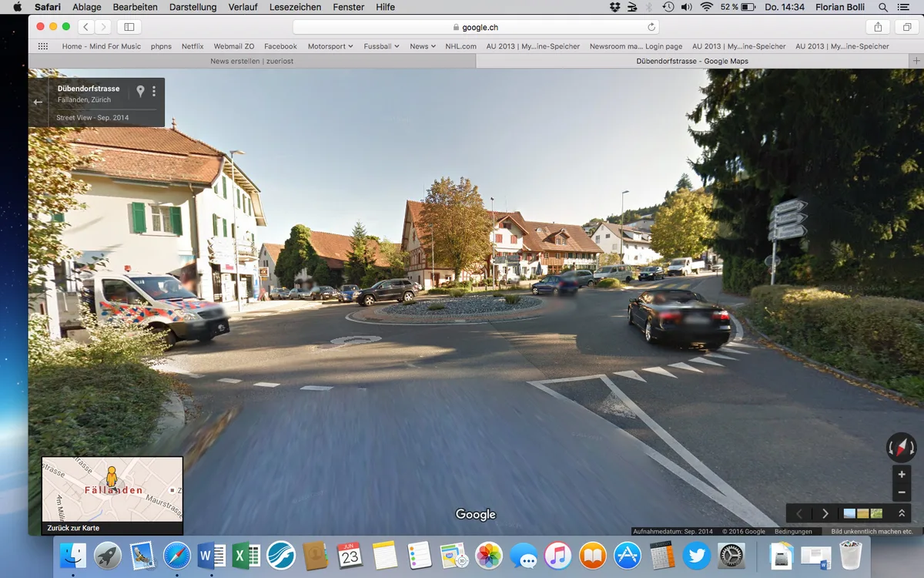
Task: Open the Ablage menu
Action: (x=86, y=7)
